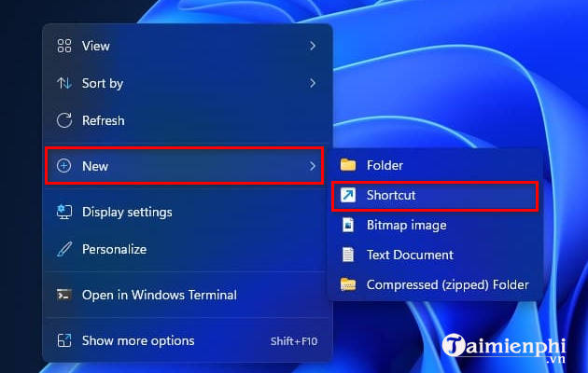This screenshot has height=373, width=588.
Task: Click the Bitmap image file icon
Action: (x=348, y=225)
